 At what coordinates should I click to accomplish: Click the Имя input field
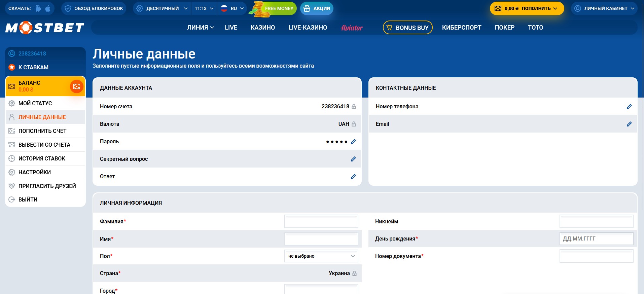pos(321,239)
